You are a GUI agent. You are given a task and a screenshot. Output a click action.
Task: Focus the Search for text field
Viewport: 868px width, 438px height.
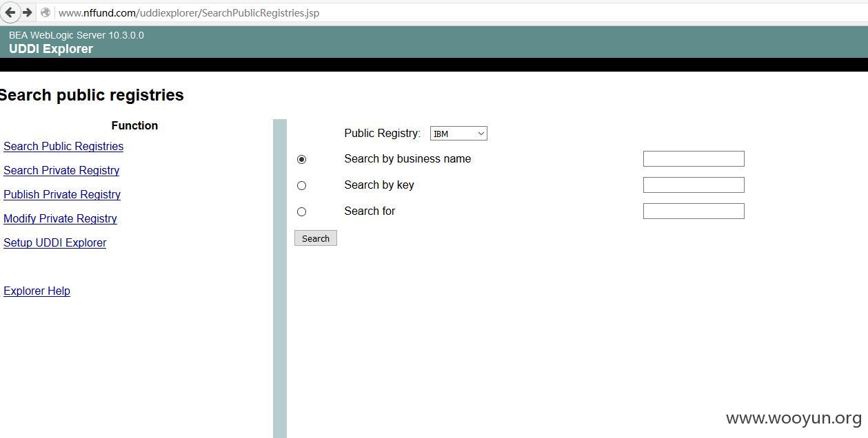coord(694,211)
